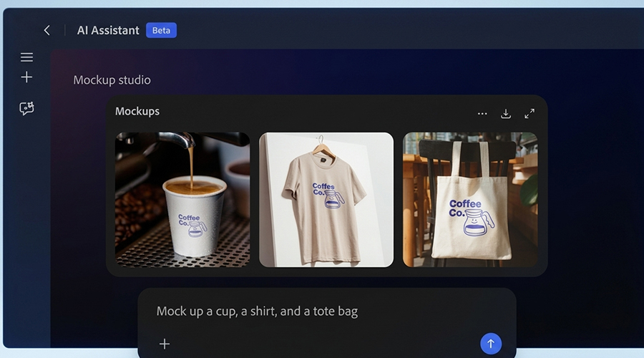Click the Coffee Co. logo on the paper cup

(192, 223)
